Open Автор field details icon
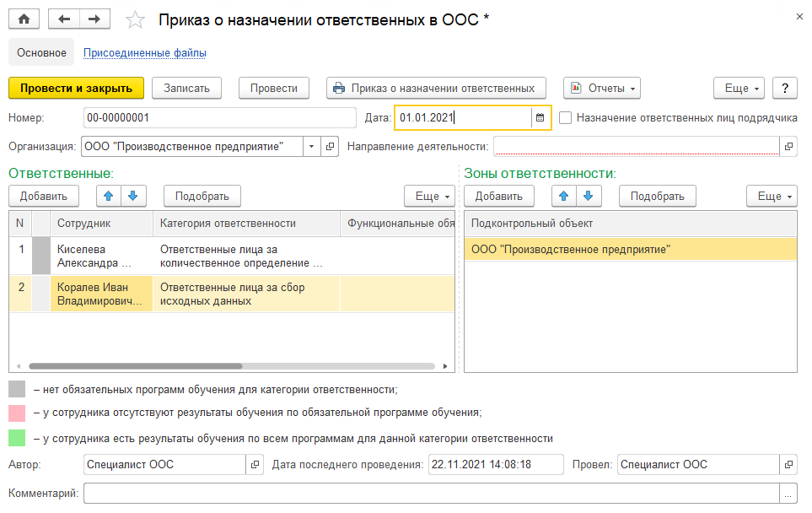This screenshot has width=812, height=513. pyautogui.click(x=255, y=464)
